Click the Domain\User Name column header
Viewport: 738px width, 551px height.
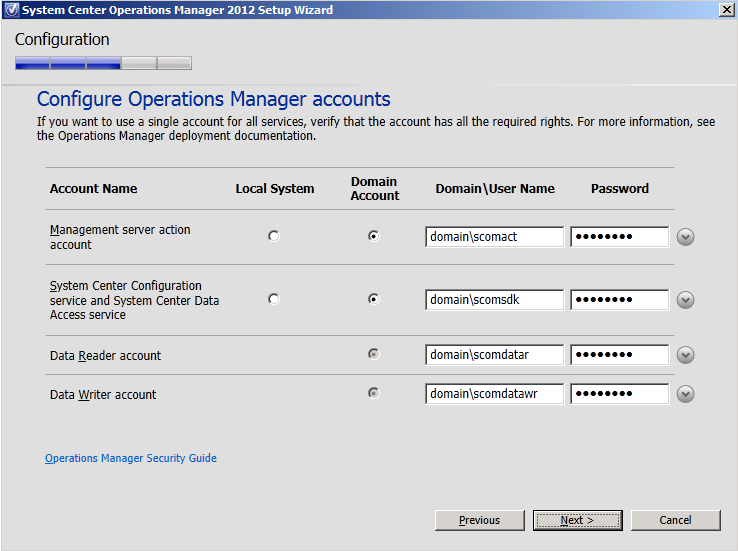pyautogui.click(x=495, y=189)
